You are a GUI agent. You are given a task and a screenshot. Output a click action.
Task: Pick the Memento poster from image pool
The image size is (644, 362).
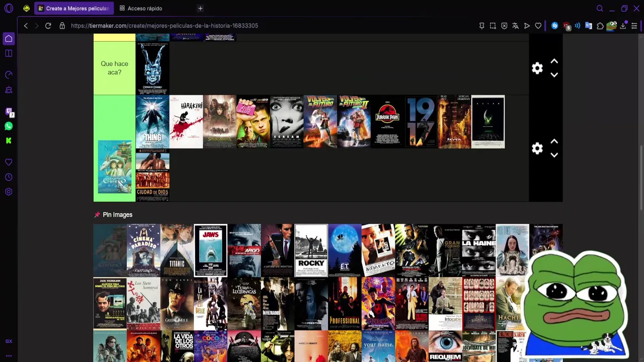(x=378, y=250)
